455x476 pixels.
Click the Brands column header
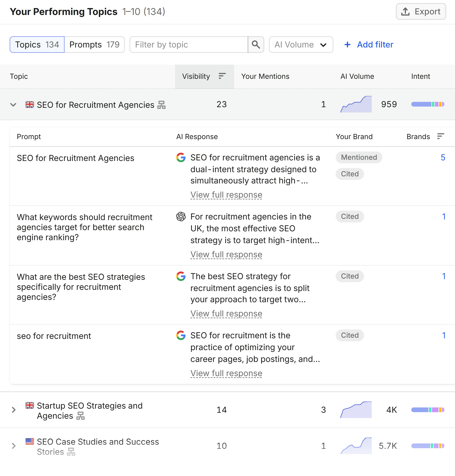[x=418, y=137]
